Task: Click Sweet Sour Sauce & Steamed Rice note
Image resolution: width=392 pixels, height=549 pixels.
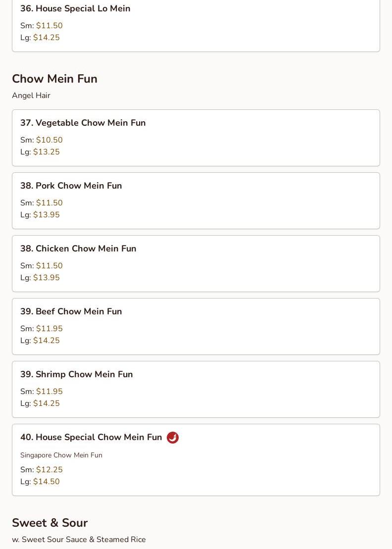Action: click(79, 540)
